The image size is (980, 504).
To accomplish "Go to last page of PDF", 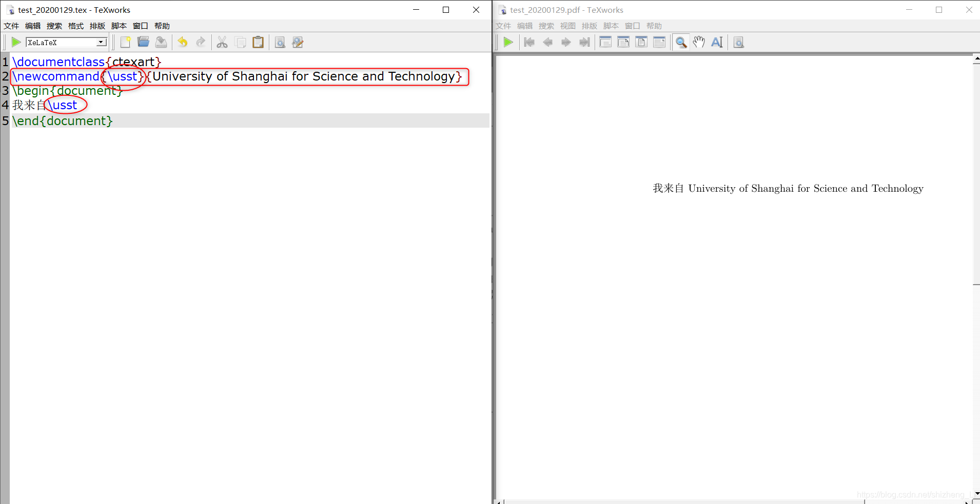I will [584, 42].
